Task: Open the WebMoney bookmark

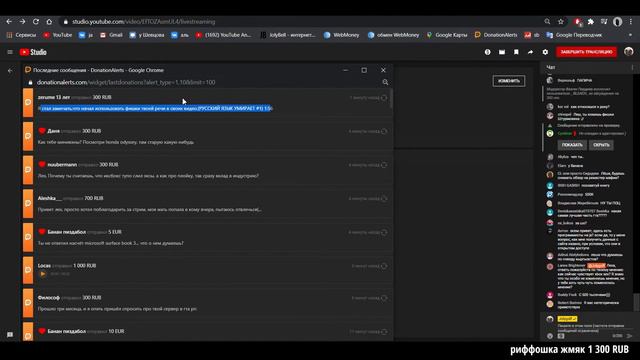Action: pos(342,35)
